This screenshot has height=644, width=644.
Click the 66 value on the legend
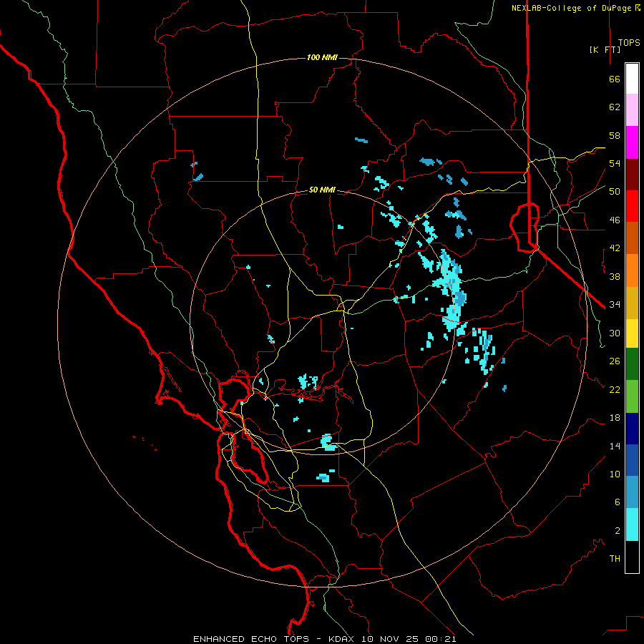(615, 79)
